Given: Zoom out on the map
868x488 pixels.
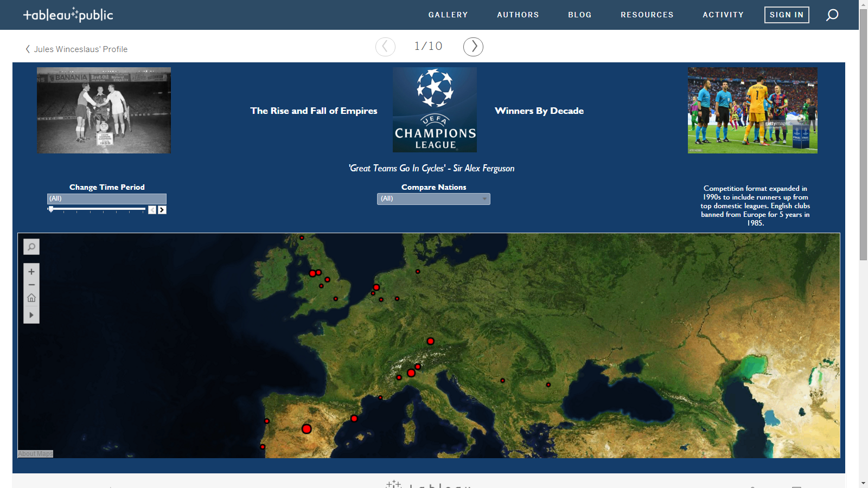Looking at the screenshot, I should tap(31, 285).
